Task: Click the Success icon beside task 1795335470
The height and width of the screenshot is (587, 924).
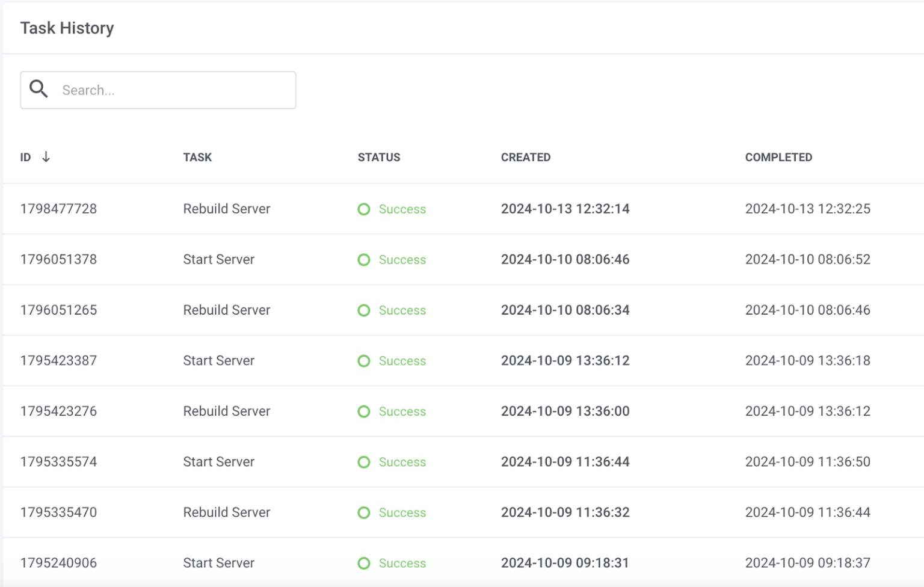Action: [x=363, y=512]
